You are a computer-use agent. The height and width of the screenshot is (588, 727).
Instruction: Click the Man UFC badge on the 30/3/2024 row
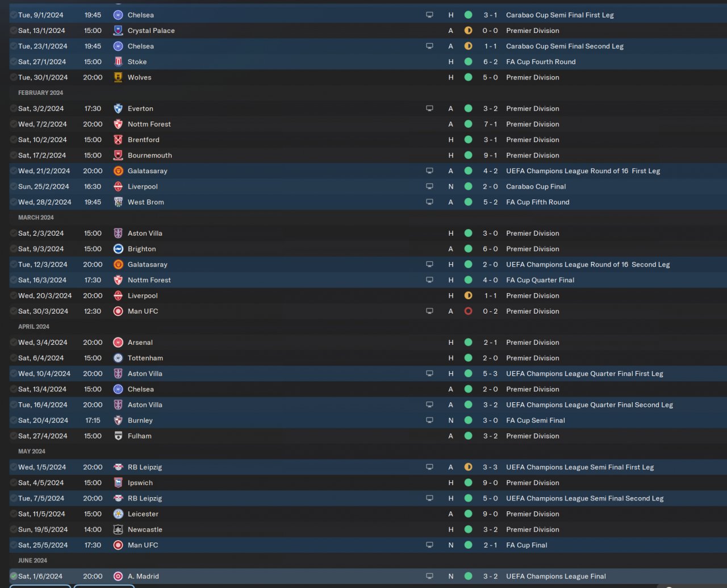(118, 311)
